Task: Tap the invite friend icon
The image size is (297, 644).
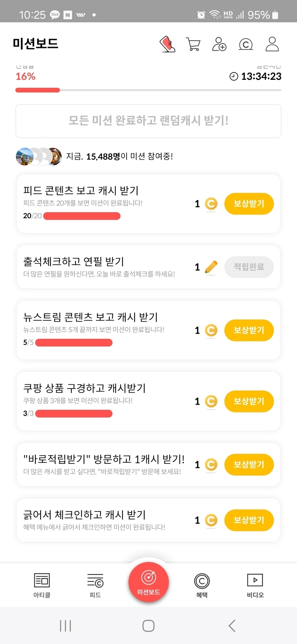Action: tap(219, 44)
